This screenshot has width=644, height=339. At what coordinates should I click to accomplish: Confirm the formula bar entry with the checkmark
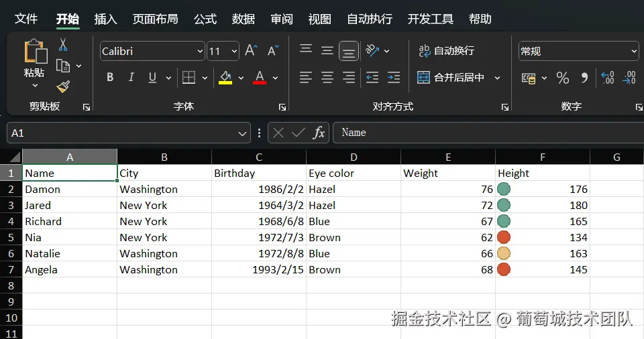[298, 133]
